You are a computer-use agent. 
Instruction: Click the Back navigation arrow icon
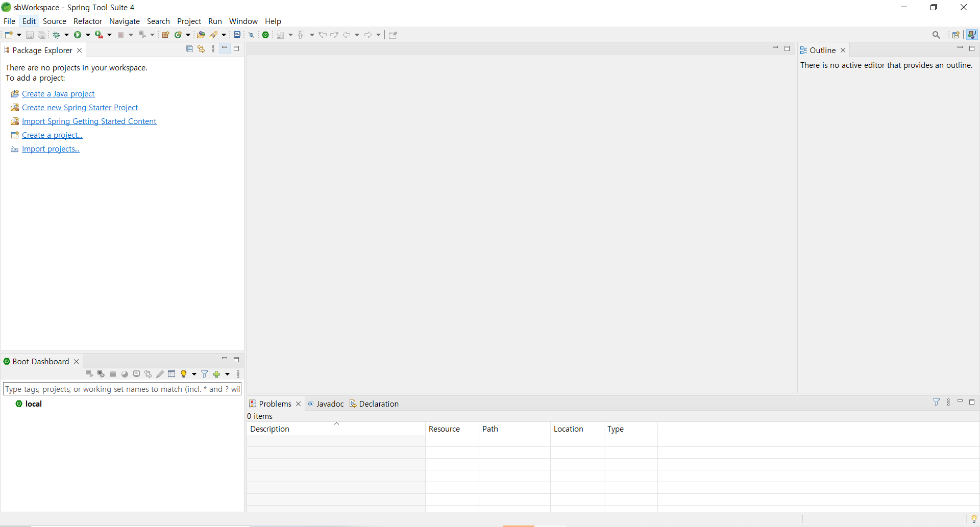[x=347, y=35]
